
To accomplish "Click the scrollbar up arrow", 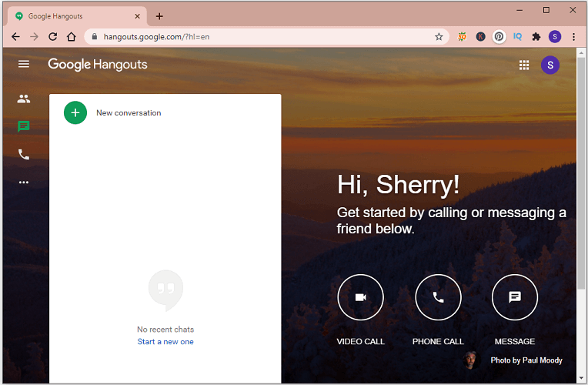I will pyautogui.click(x=581, y=53).
